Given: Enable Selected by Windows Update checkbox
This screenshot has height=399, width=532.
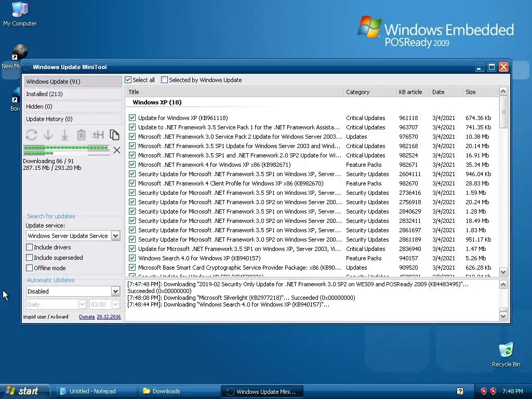Looking at the screenshot, I should point(164,80).
